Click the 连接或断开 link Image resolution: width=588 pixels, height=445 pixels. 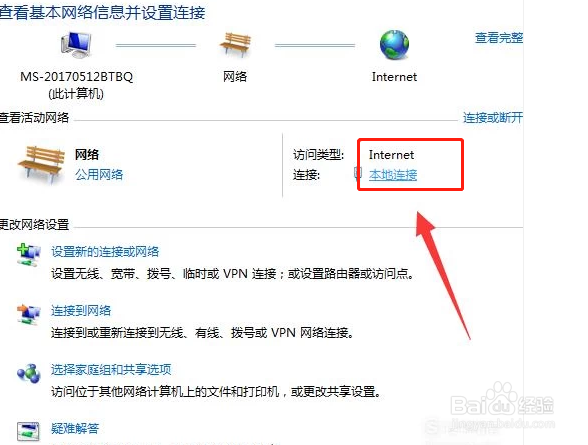pyautogui.click(x=493, y=118)
